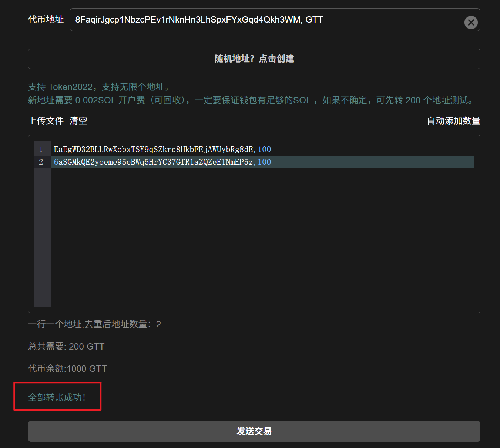Viewport: 500px width, 448px height.
Task: Click the amount 100 on the second line
Action: tap(264, 162)
